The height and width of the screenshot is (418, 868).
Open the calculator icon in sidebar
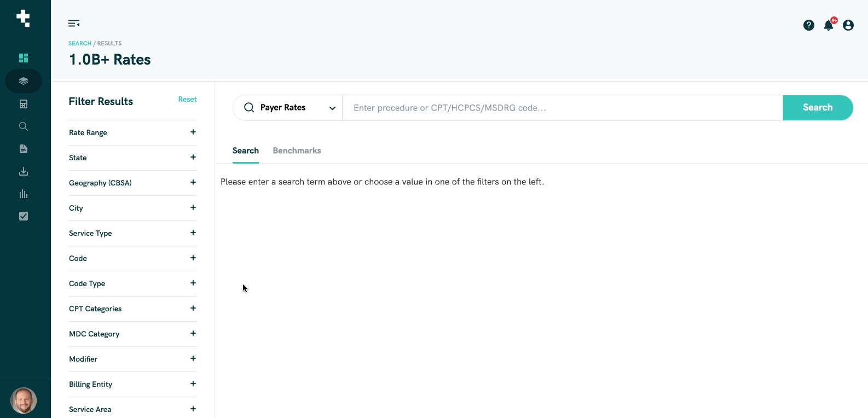point(24,104)
